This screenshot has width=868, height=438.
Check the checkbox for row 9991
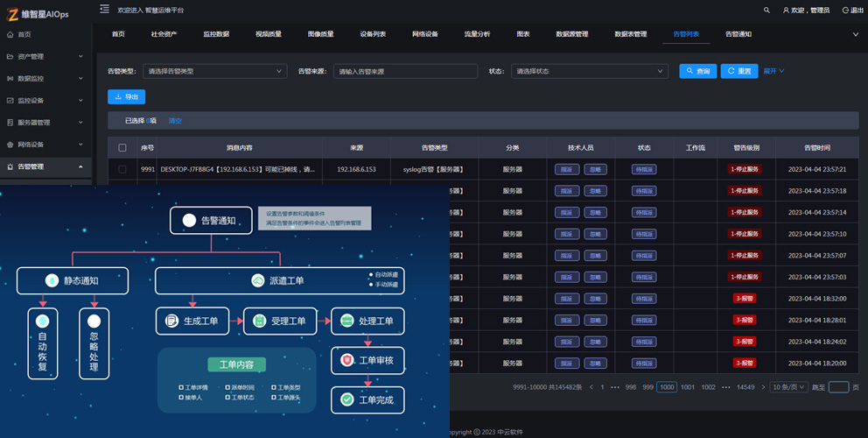click(122, 169)
